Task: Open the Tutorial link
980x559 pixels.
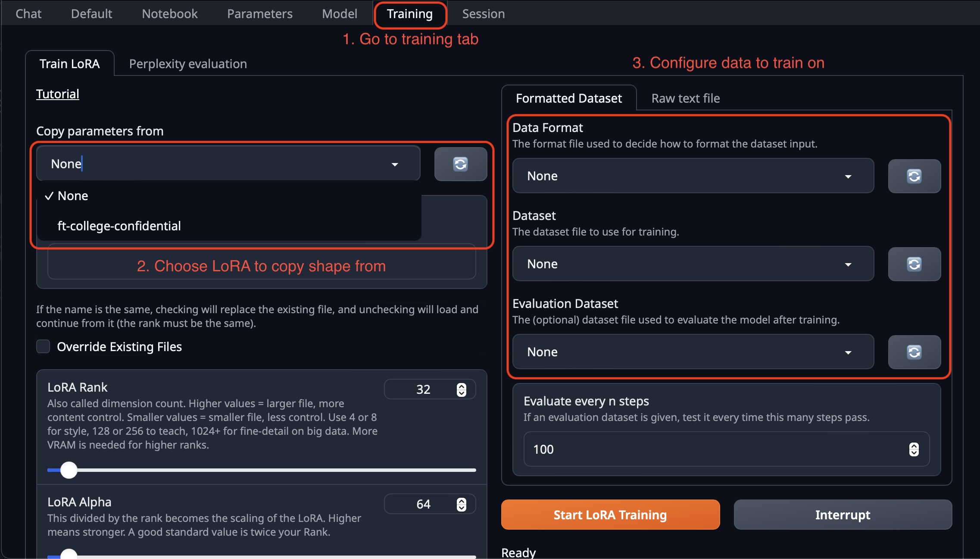Action: click(x=57, y=94)
